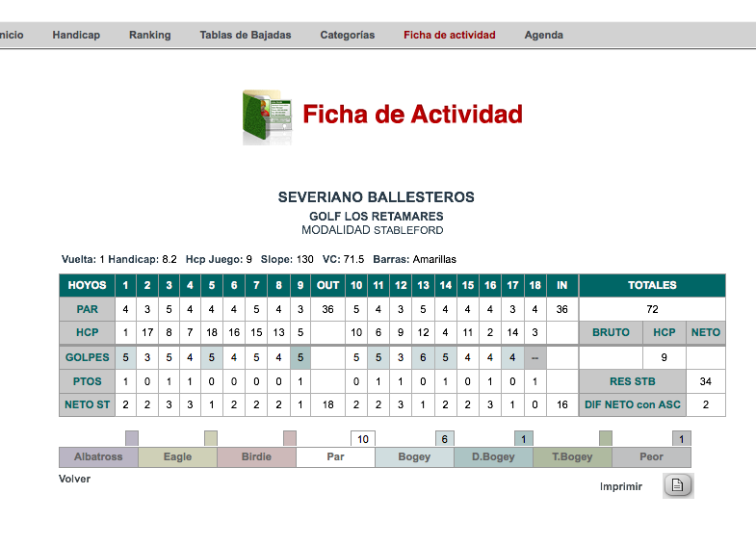This screenshot has height=546, width=756.
Task: Click the Birdie legend swatch
Action: pos(256,456)
